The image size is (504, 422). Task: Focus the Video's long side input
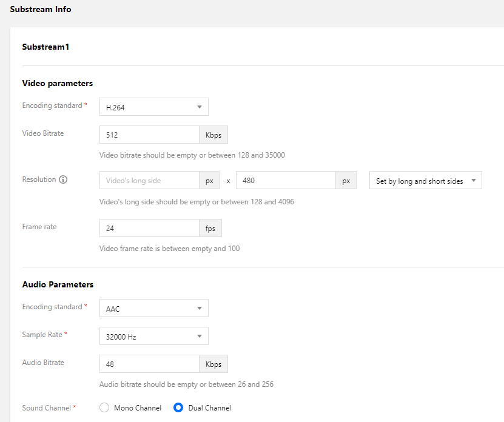149,181
